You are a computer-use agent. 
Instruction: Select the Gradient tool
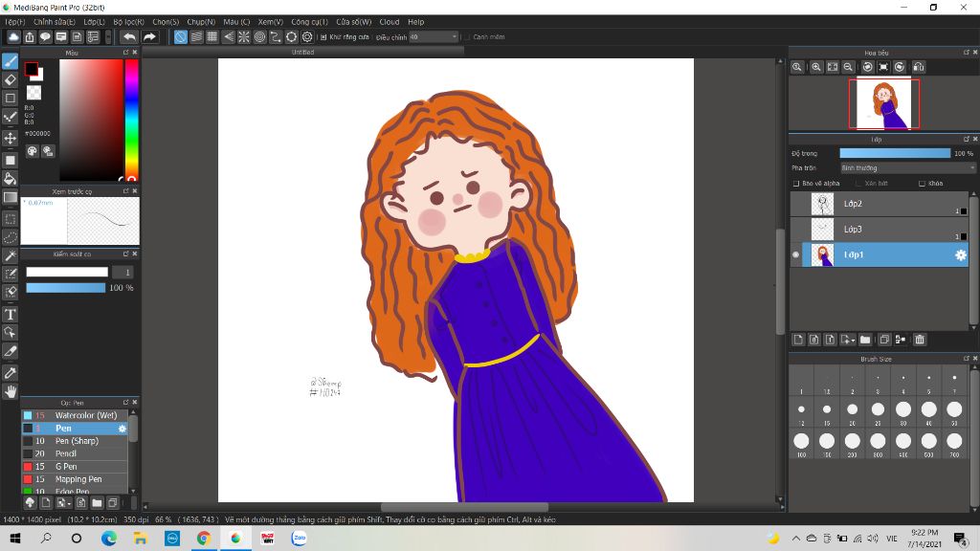10,197
